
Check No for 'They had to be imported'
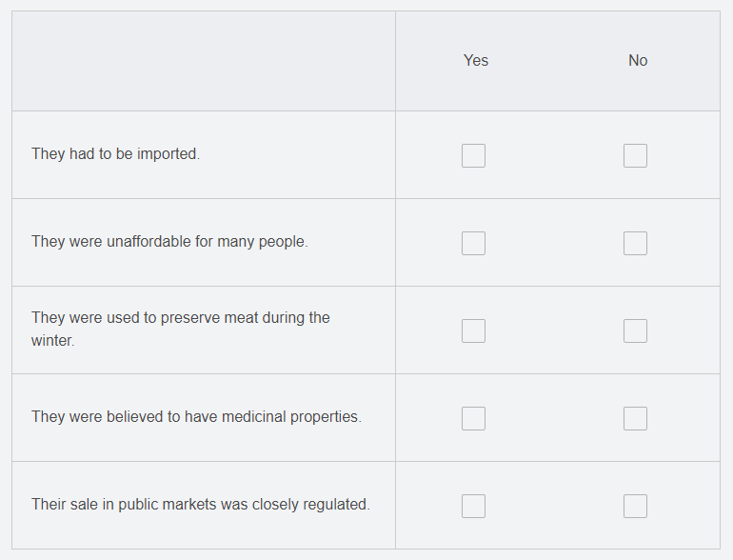(x=635, y=155)
